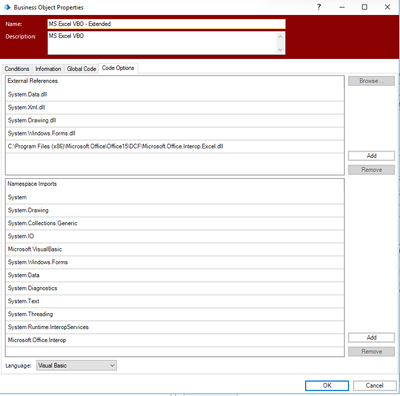The image size is (400, 396).
Task: Select the System.Drawing namespace row
Action: point(175,210)
